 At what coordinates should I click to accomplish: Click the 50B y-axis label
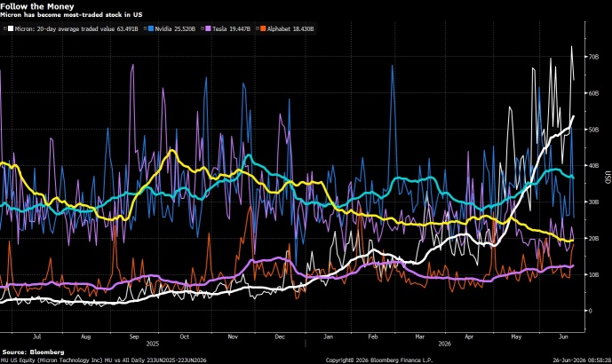[x=593, y=130]
